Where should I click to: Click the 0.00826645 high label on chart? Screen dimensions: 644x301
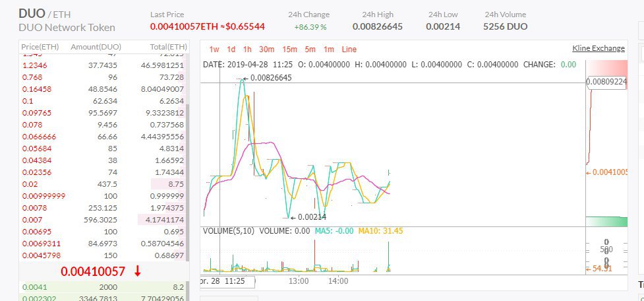(271, 78)
